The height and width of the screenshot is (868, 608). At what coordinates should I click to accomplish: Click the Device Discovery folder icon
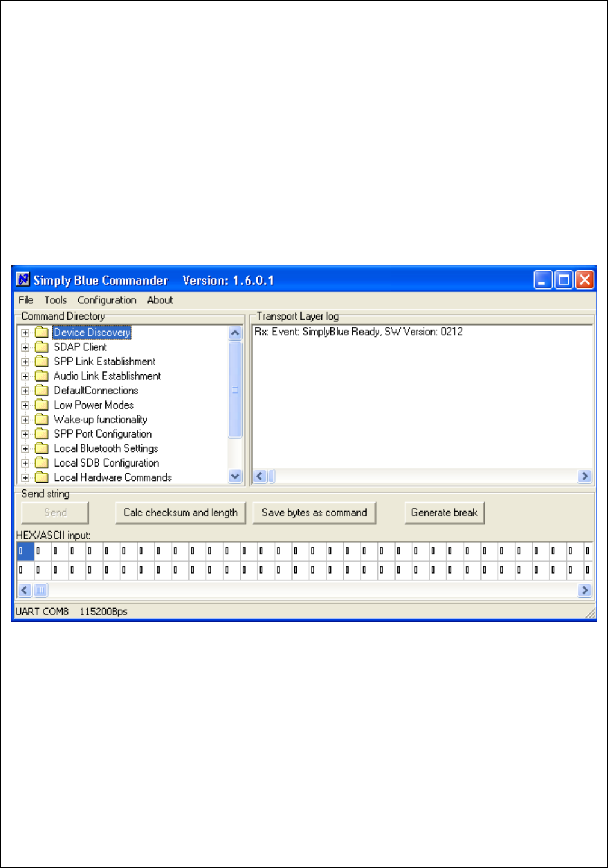(42, 332)
